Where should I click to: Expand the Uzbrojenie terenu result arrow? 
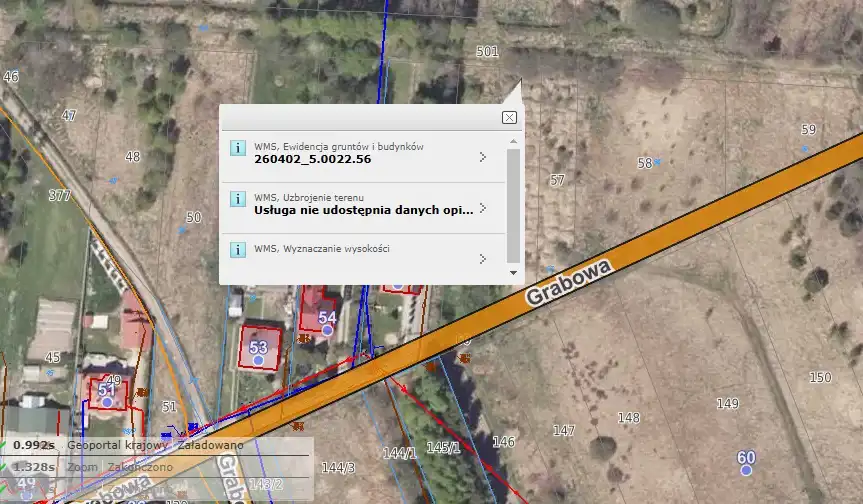[x=483, y=208]
